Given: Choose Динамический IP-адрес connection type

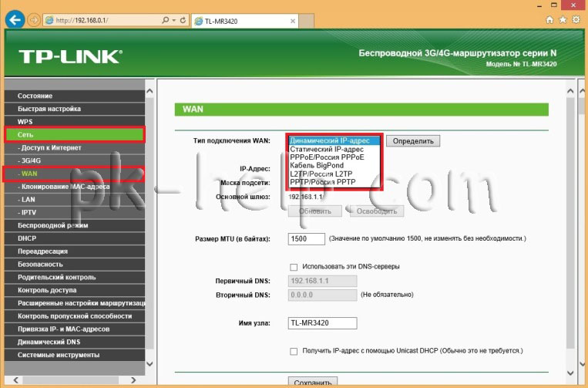Looking at the screenshot, I should tap(334, 140).
